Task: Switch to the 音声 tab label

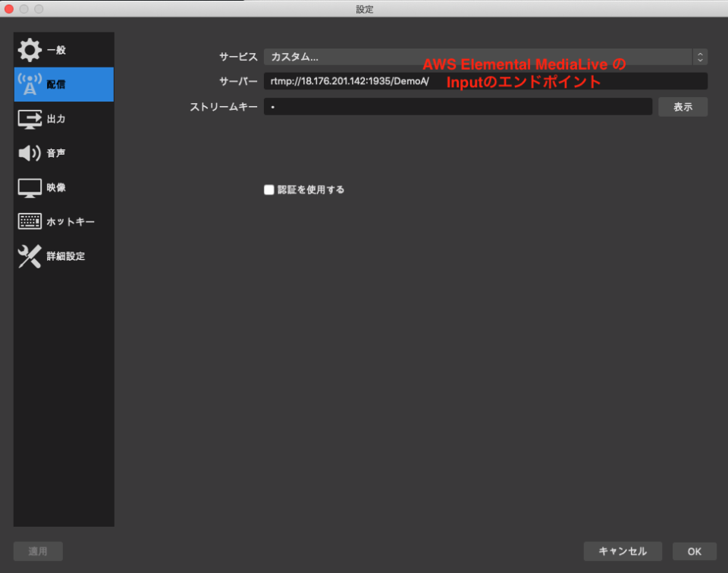Action: 56,153
